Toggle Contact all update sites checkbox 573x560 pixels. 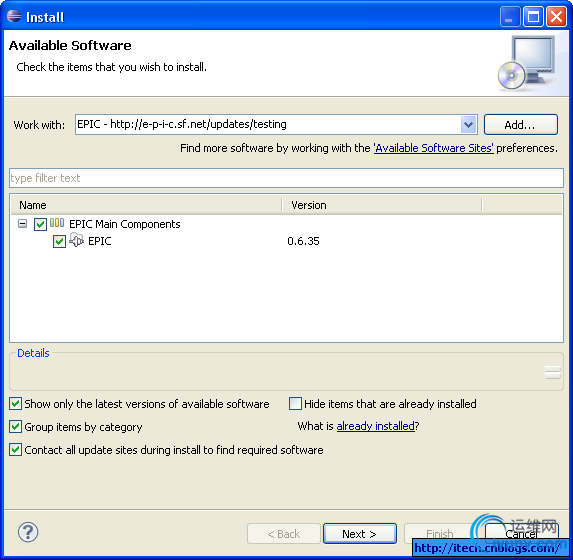point(15,450)
